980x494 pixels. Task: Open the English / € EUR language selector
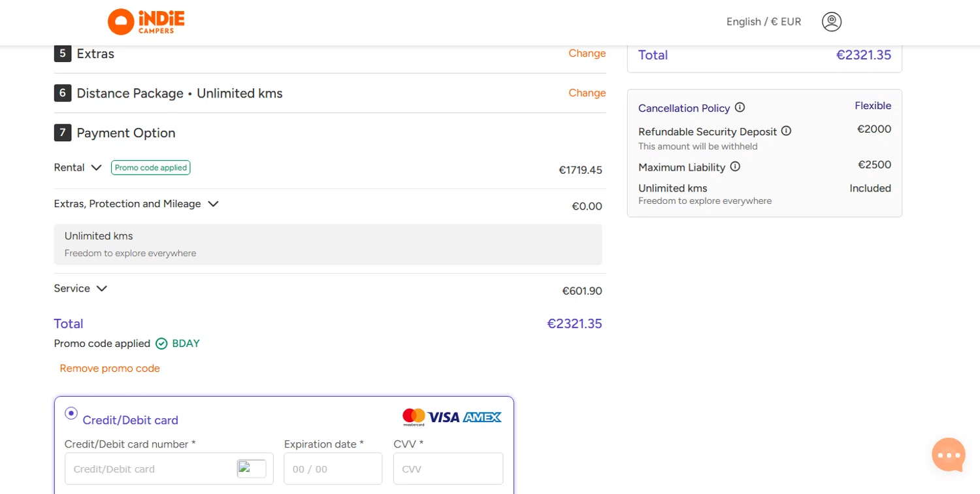pyautogui.click(x=764, y=22)
